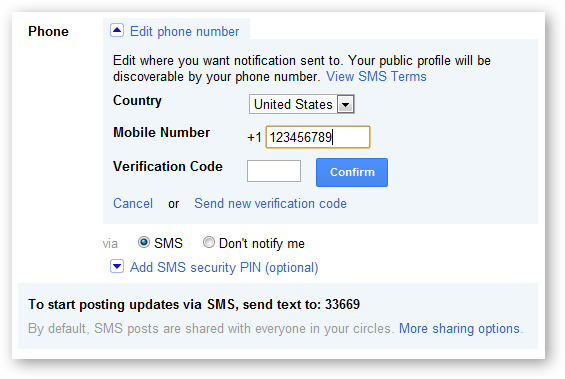Select the SMS radio button

(x=144, y=242)
